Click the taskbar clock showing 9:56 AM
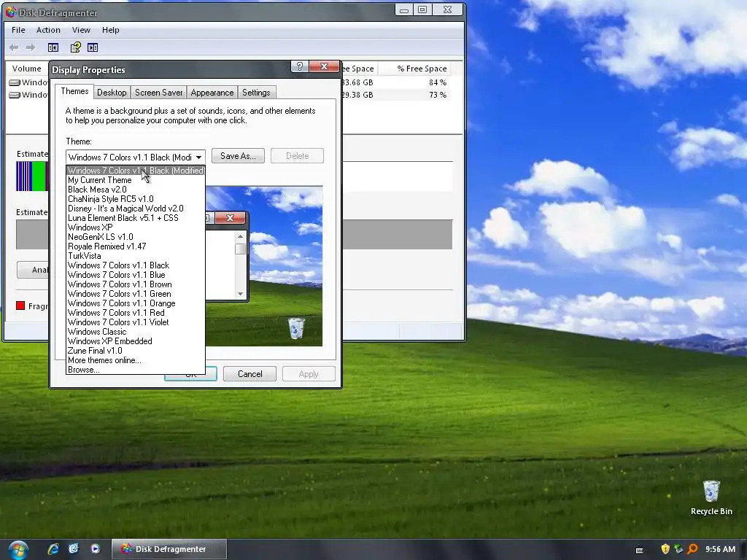 pyautogui.click(x=720, y=549)
